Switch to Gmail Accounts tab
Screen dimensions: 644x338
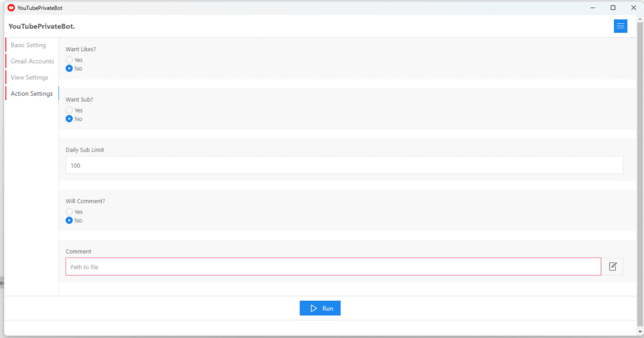[x=32, y=61]
